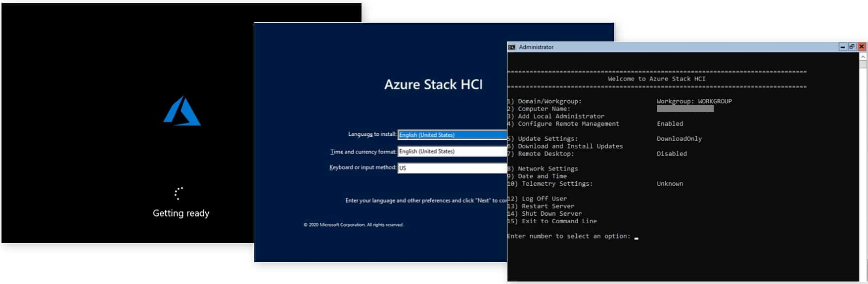Click the 'Getting ready' text
Image resolution: width=868 pixels, height=284 pixels.
click(181, 213)
